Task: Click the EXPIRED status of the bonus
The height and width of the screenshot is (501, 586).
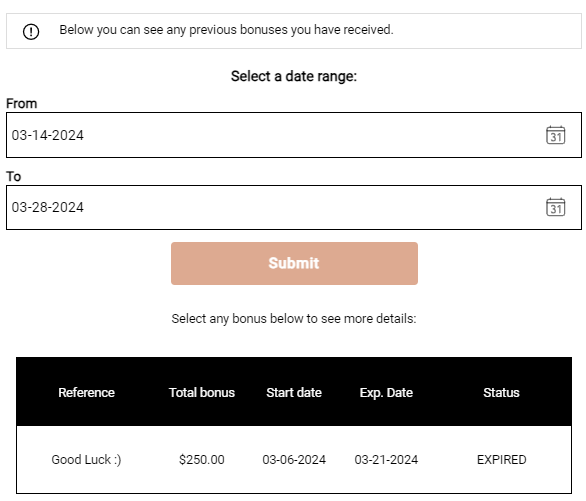Action: click(502, 460)
